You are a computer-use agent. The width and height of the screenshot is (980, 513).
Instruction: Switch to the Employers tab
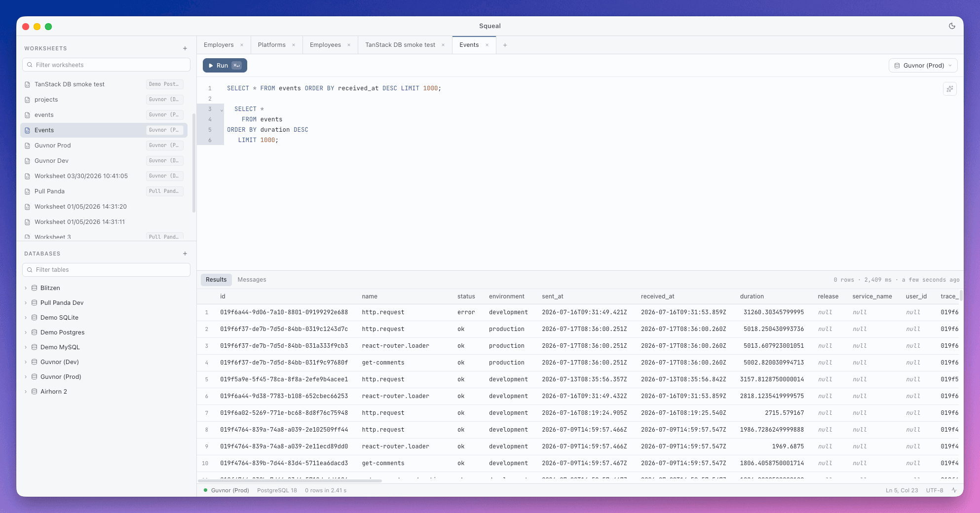pos(219,45)
